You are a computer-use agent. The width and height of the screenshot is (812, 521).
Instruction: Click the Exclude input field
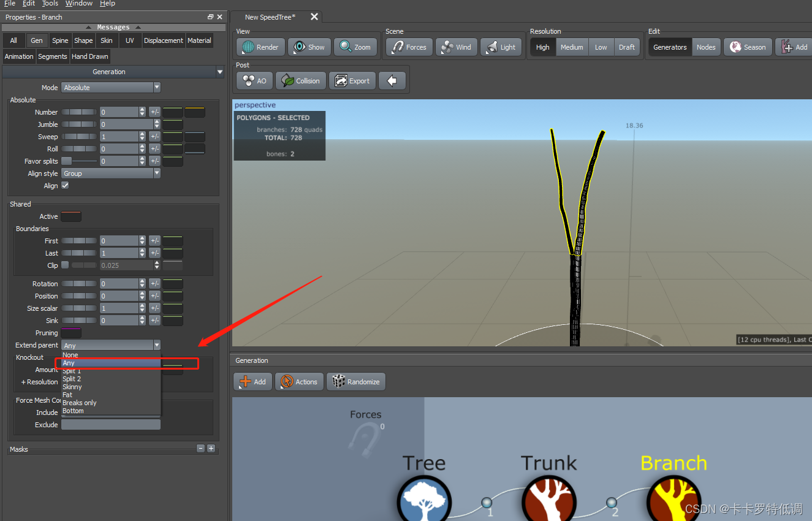pos(111,425)
